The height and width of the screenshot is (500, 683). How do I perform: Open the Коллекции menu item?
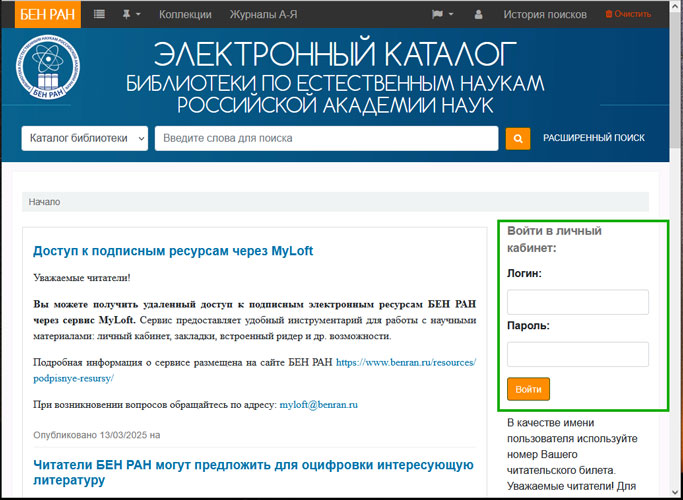tap(185, 14)
